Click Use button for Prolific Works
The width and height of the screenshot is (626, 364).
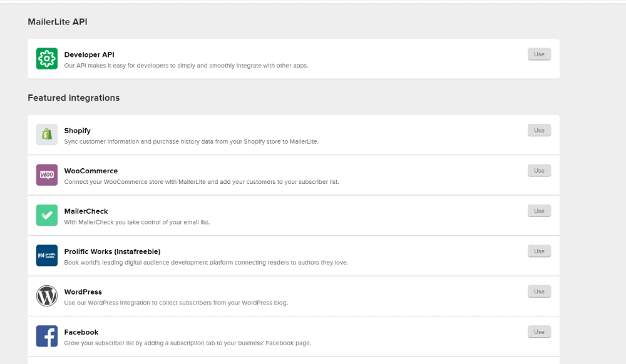[x=539, y=251]
